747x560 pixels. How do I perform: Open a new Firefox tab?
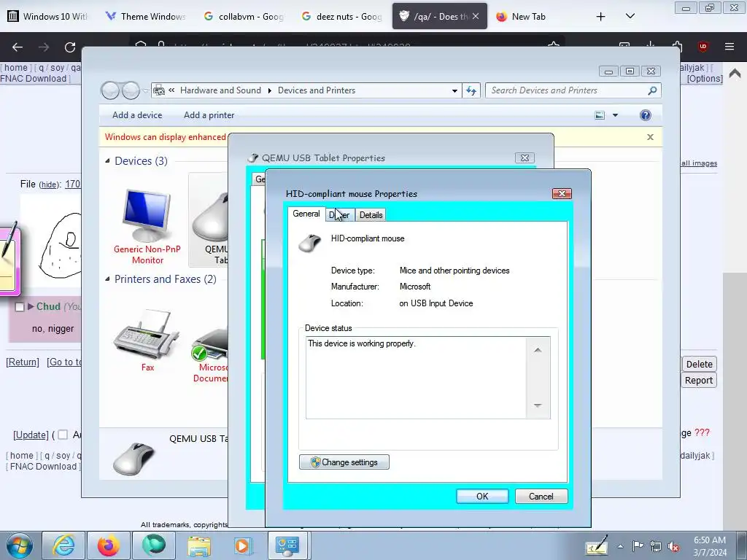(x=601, y=17)
